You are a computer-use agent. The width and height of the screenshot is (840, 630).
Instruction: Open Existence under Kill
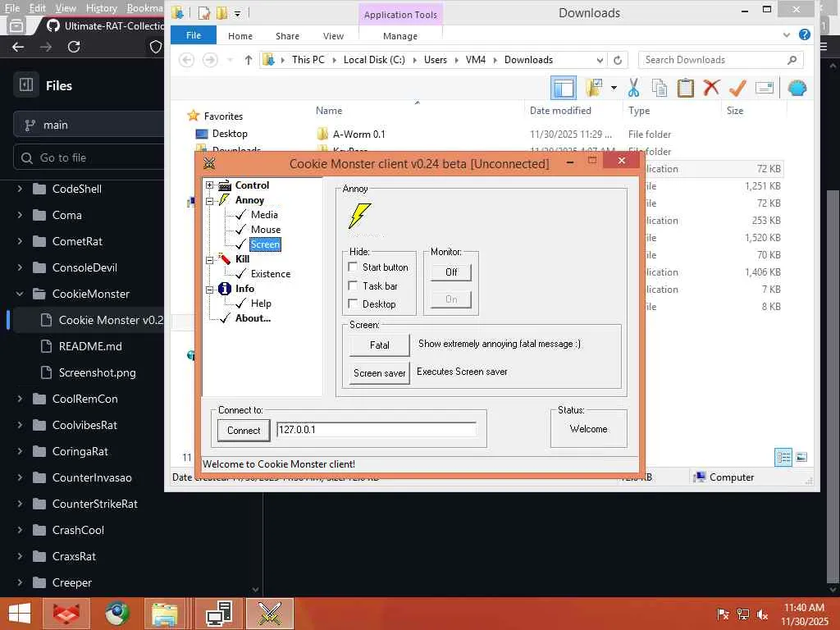tap(271, 274)
